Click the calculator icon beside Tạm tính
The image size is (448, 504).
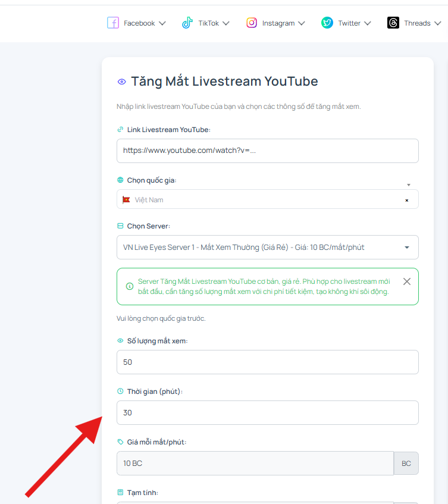click(x=120, y=493)
